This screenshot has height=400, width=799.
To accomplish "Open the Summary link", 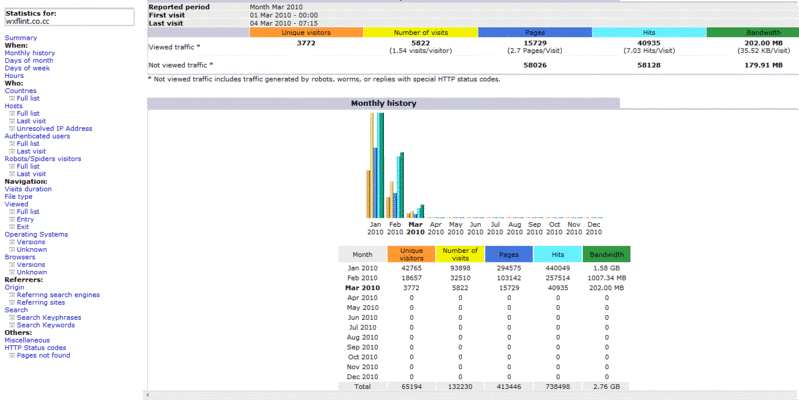I will click(21, 38).
